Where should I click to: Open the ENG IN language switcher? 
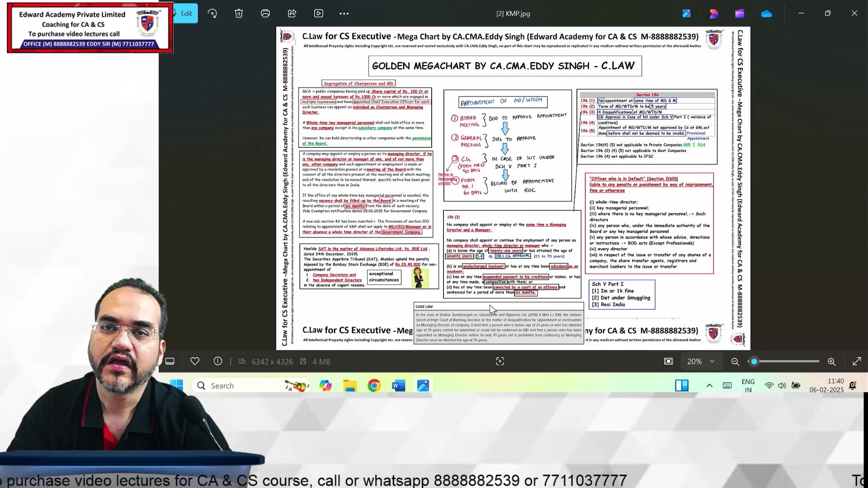748,386
